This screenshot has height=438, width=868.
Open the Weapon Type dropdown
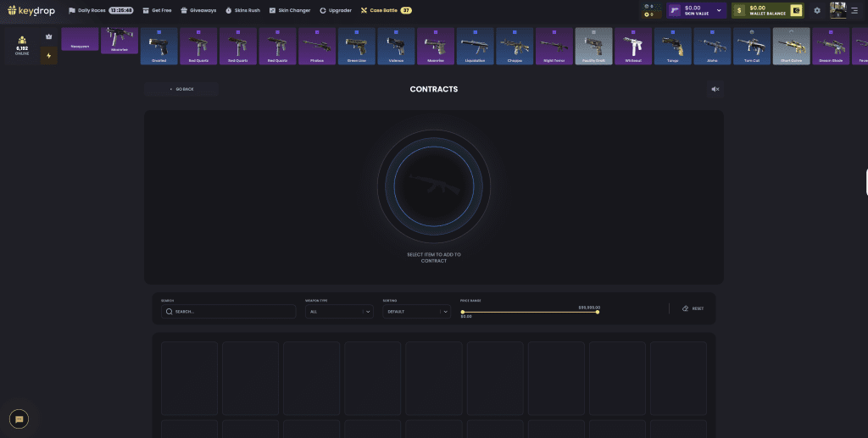point(339,312)
